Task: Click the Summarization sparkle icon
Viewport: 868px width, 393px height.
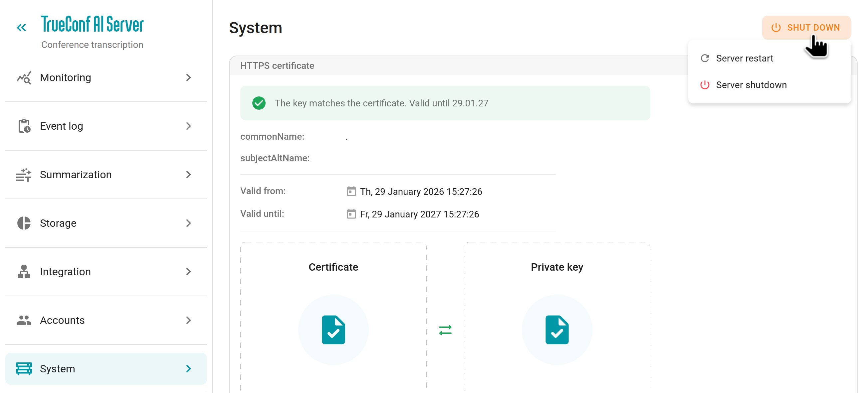Action: (24, 175)
